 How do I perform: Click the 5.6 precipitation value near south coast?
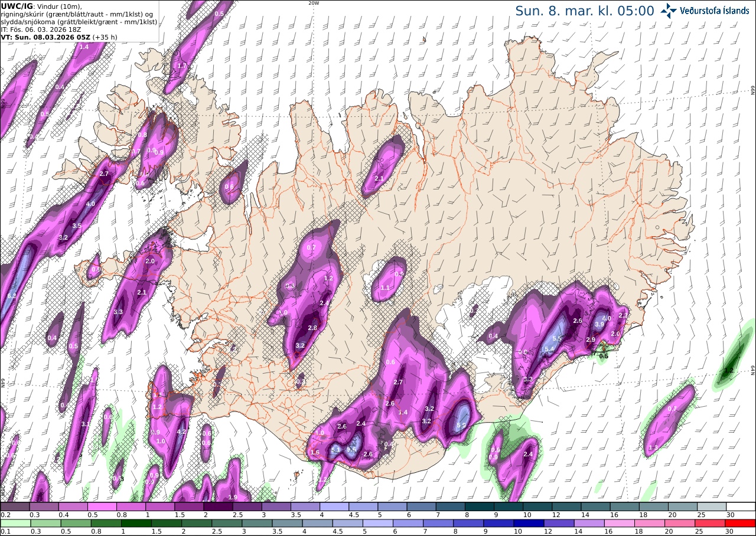click(351, 449)
